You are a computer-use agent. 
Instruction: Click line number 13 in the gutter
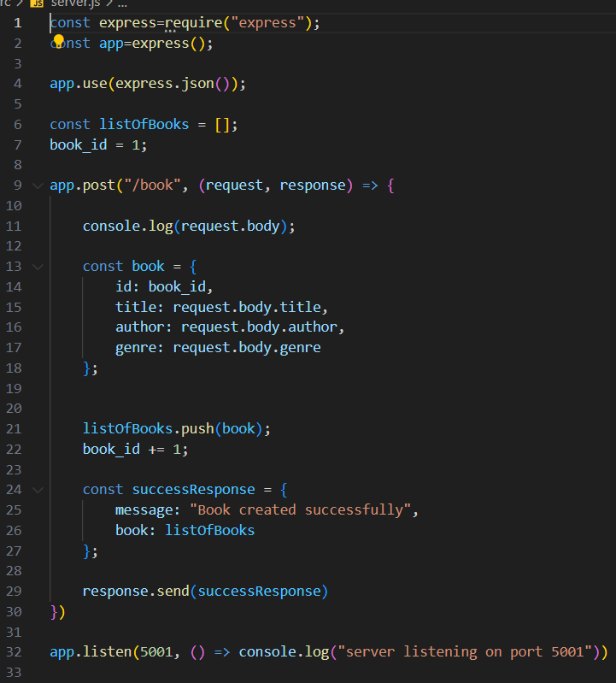[x=14, y=266]
